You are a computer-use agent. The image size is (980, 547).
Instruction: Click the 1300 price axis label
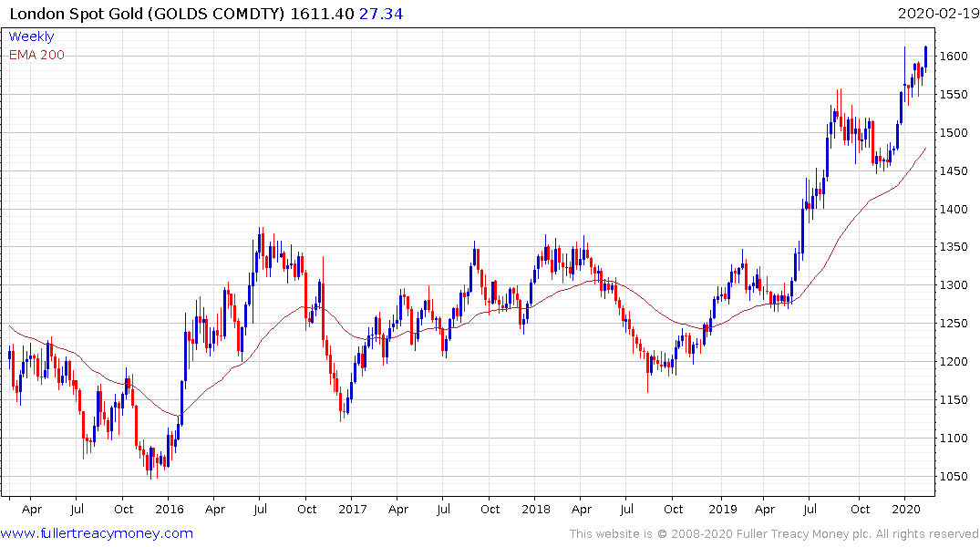954,285
